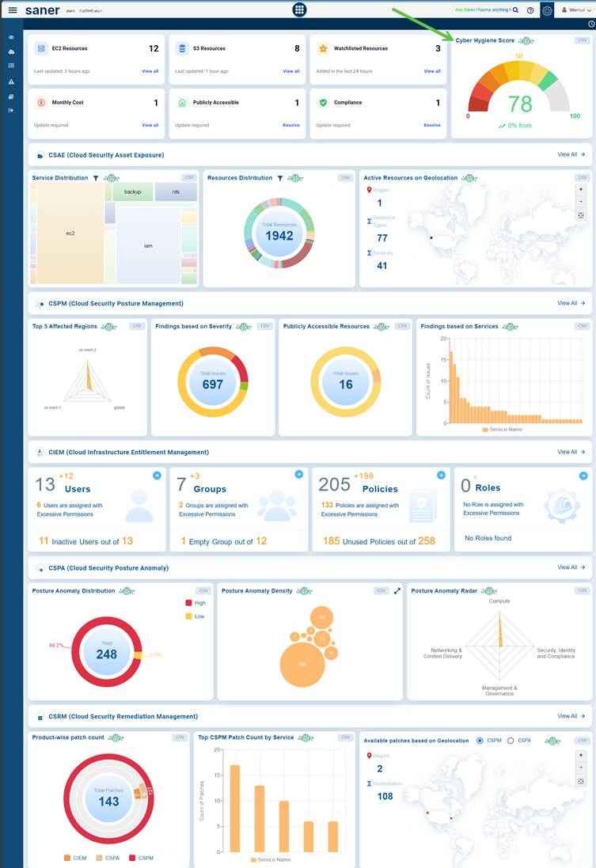This screenshot has height=868, width=596.
Task: Expand CSAE section with View All
Action: [x=571, y=155]
